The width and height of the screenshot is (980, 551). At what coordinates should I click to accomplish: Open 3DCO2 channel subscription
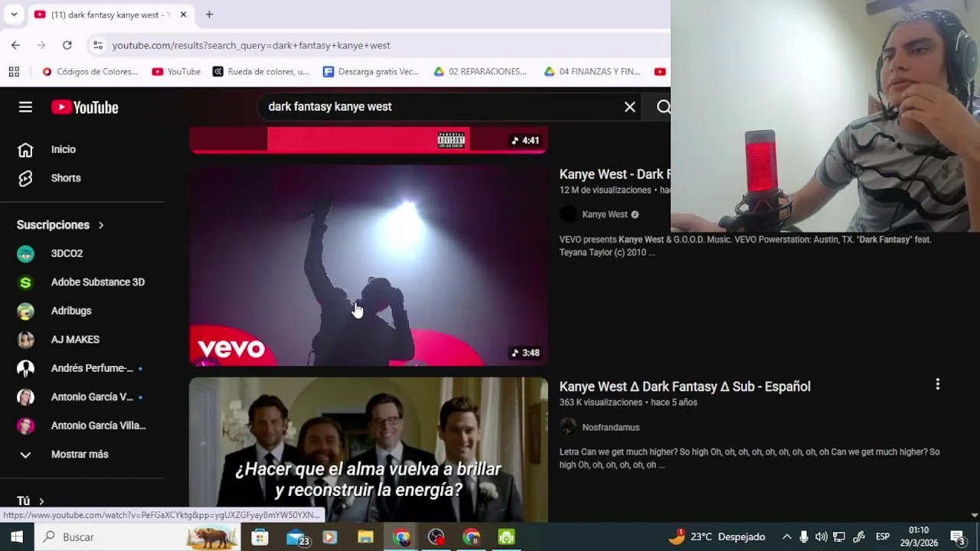67,253
